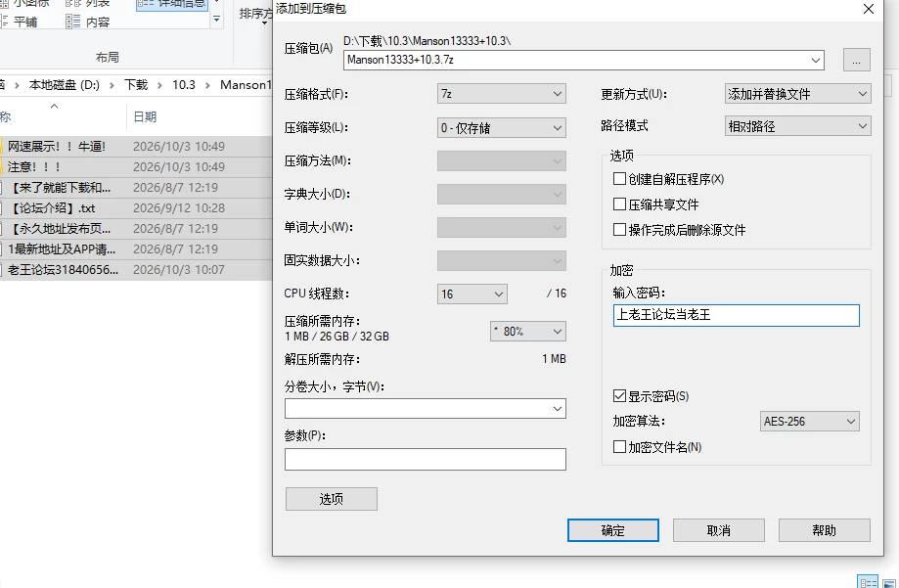Open the CPU 线程数 dropdown showing 16

[x=472, y=294]
